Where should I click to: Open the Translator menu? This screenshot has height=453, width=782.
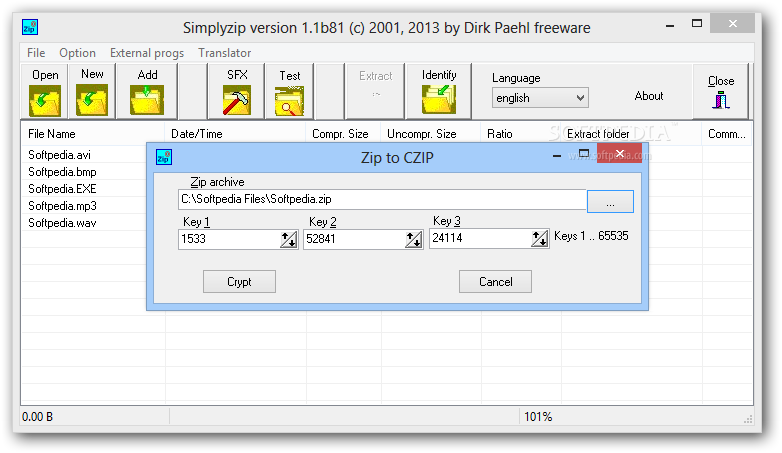click(x=224, y=53)
